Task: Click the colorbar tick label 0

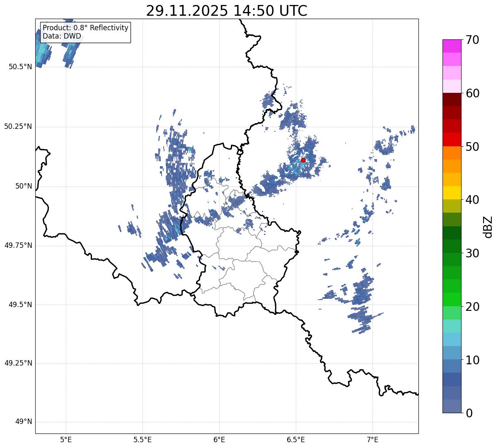Action: pyautogui.click(x=469, y=413)
